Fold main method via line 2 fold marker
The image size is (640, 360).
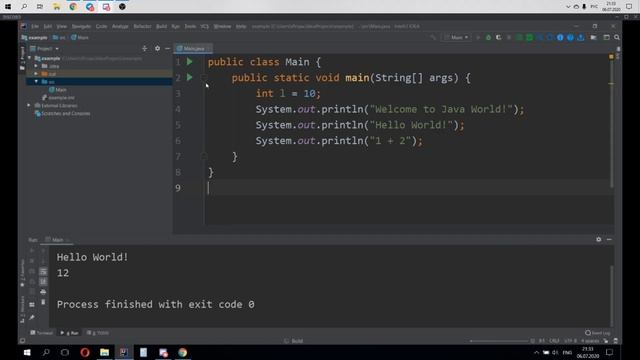point(204,78)
